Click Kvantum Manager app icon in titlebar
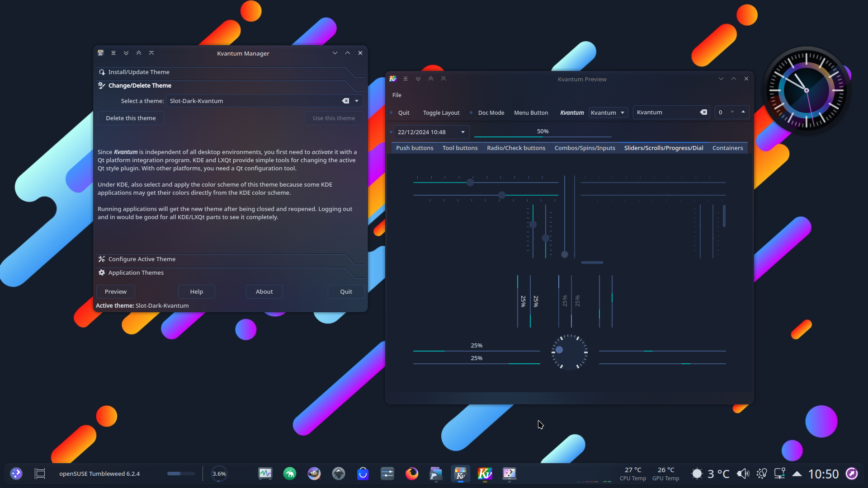Screen dimensions: 868x488 point(101,53)
